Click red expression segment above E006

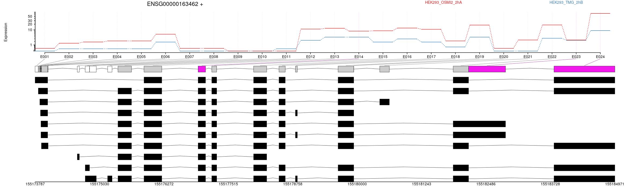coord(166,34)
